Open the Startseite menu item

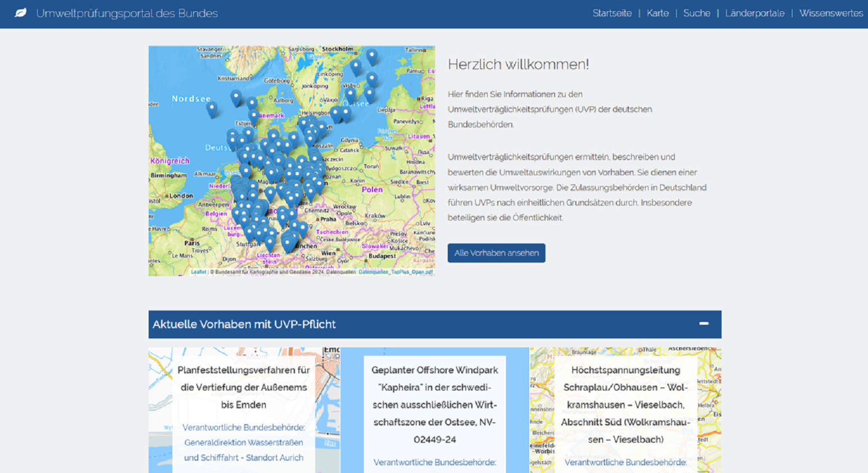pyautogui.click(x=612, y=13)
